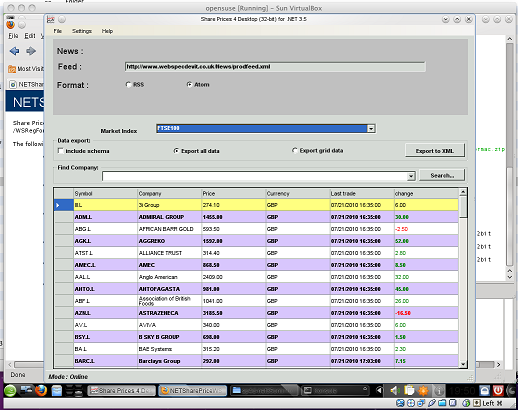Click the grid scrollbar down arrow
Image resolution: width=518 pixels, height=410 pixels.
point(463,364)
